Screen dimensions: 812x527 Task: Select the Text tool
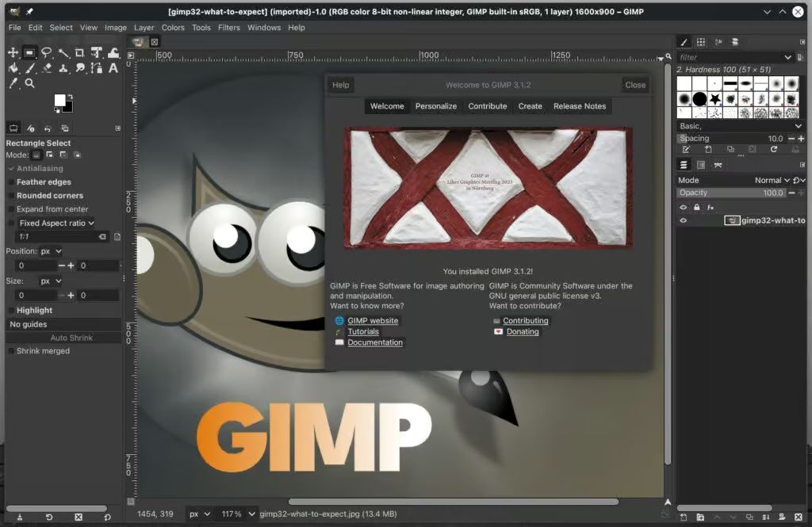coord(113,68)
